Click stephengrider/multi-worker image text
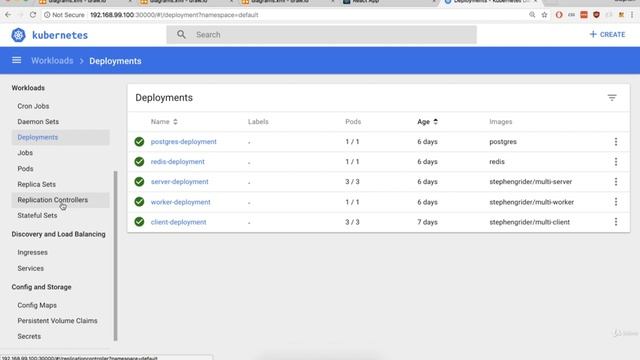The width and height of the screenshot is (640, 360). point(531,202)
